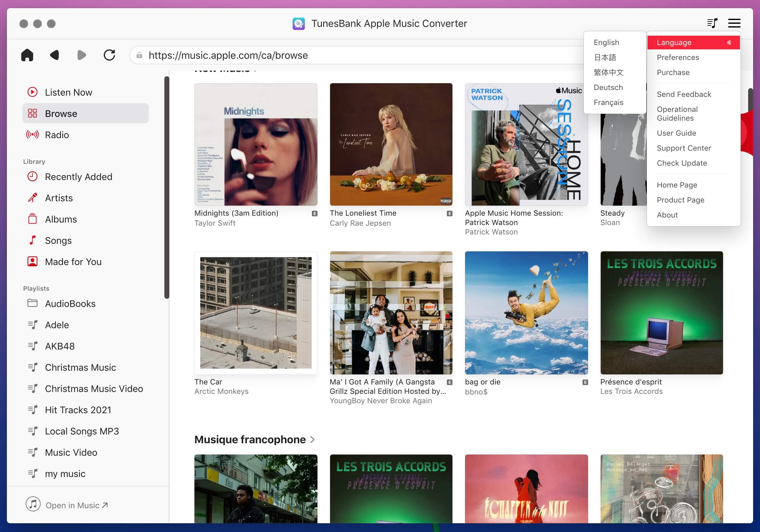
Task: Open Listen Now in the sidebar
Action: pyautogui.click(x=85, y=92)
